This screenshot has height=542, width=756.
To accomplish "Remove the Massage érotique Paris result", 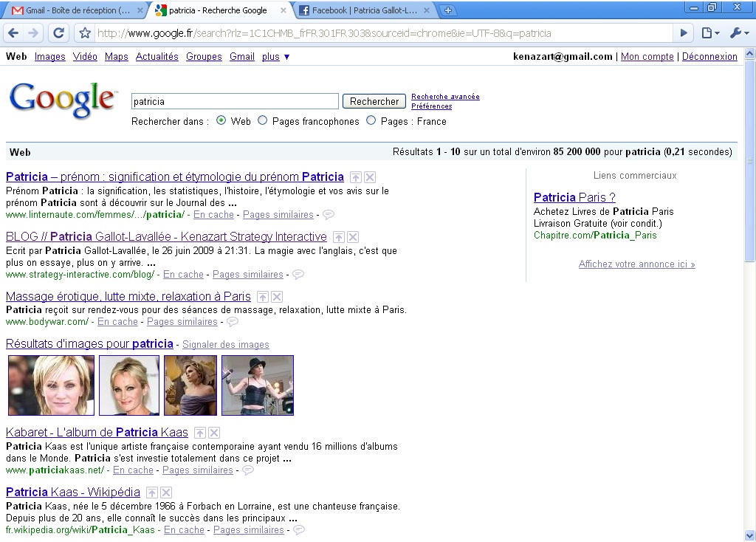I will 277,297.
